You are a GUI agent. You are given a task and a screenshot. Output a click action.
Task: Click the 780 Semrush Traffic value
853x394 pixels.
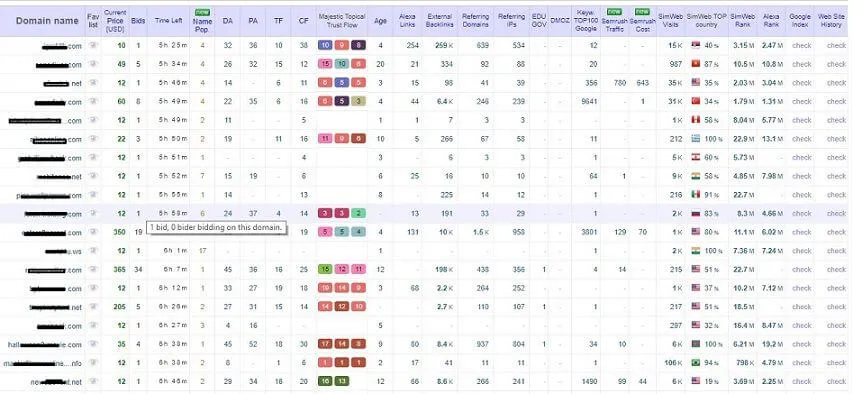pos(619,83)
